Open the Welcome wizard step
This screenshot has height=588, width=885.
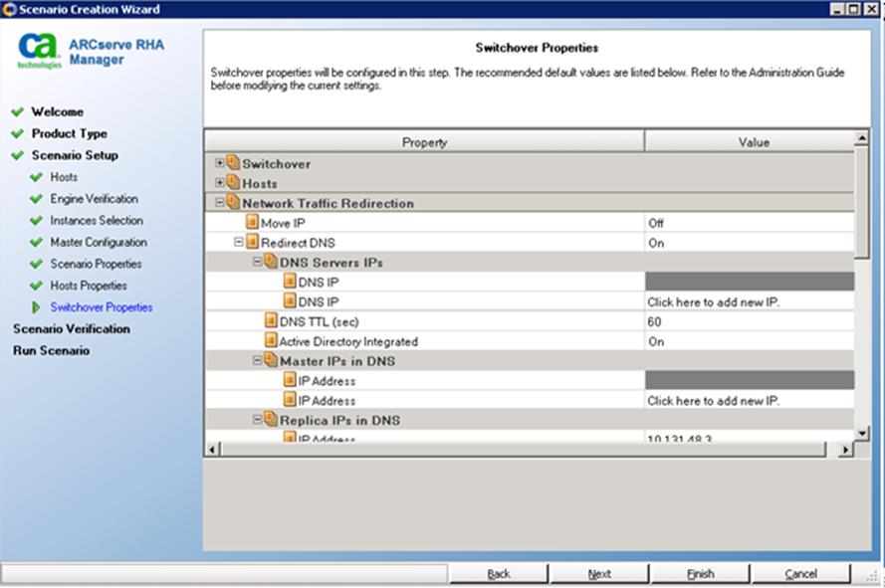58,111
